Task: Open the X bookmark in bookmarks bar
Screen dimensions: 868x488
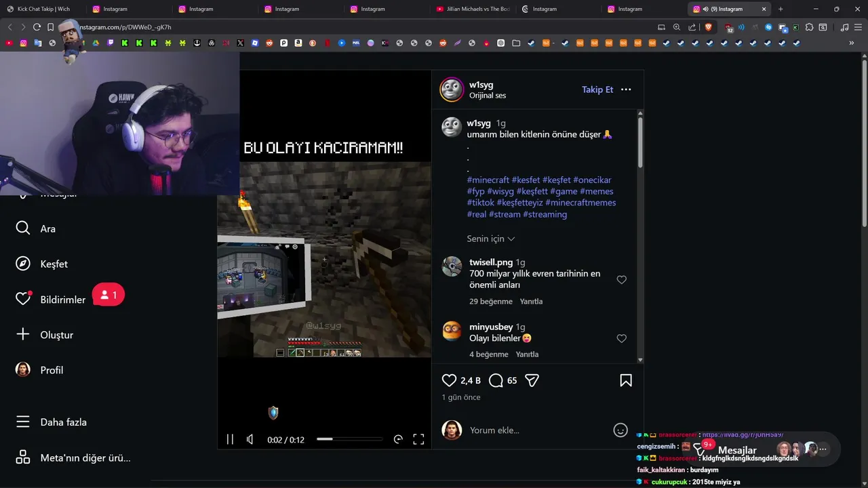Action: [x=240, y=43]
